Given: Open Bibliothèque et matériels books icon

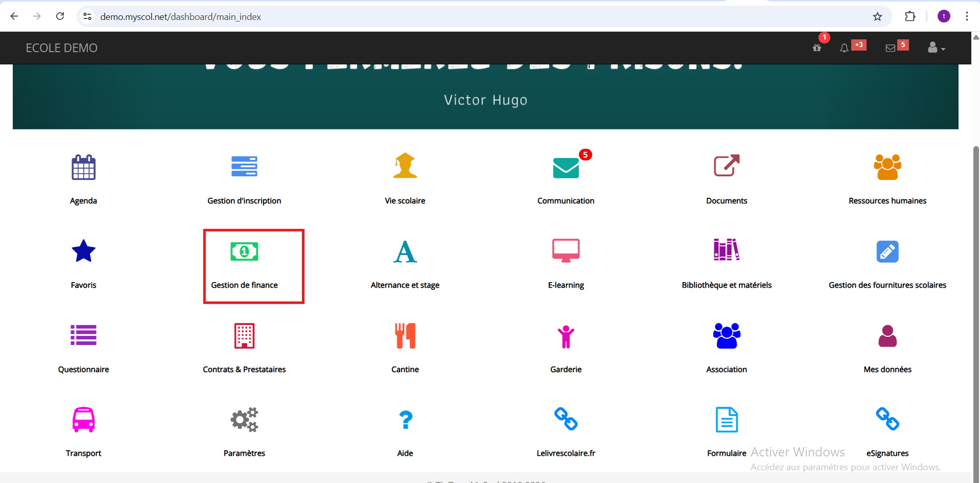Looking at the screenshot, I should coord(726,250).
